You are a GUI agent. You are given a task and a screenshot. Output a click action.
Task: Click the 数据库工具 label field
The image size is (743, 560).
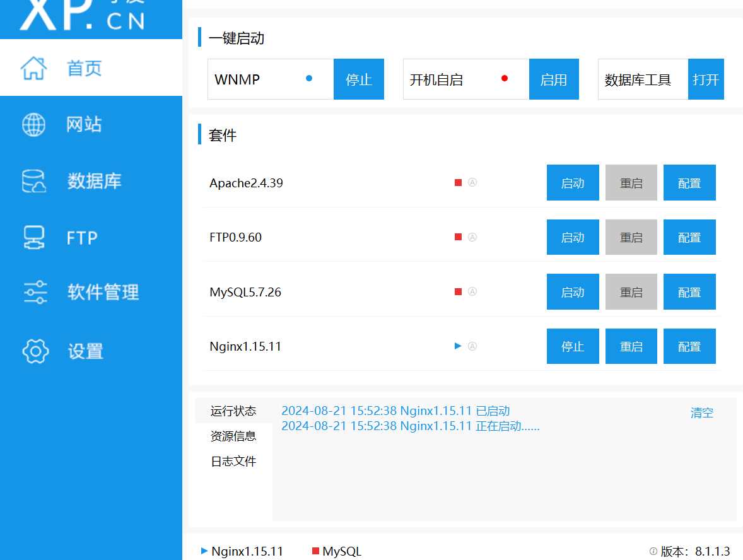click(x=643, y=79)
